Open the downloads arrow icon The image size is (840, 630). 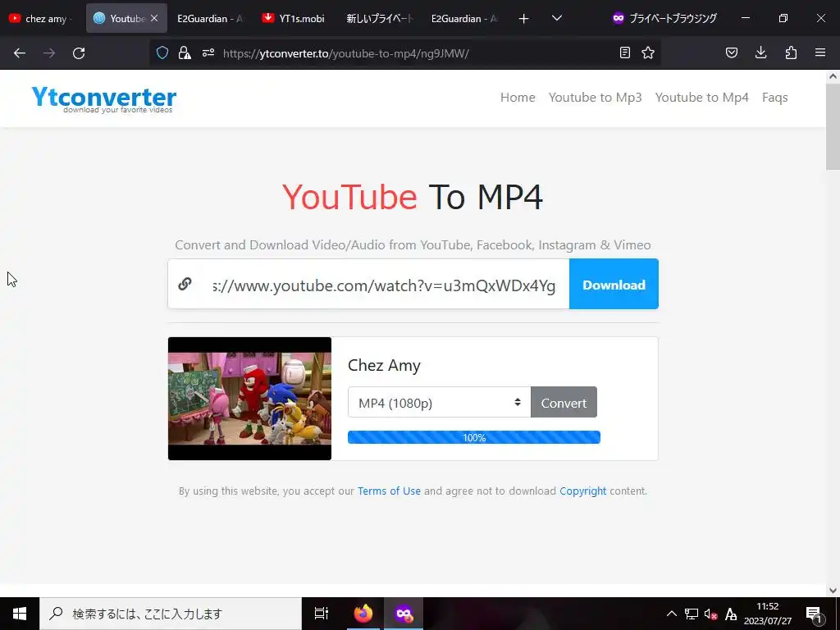tap(760, 52)
